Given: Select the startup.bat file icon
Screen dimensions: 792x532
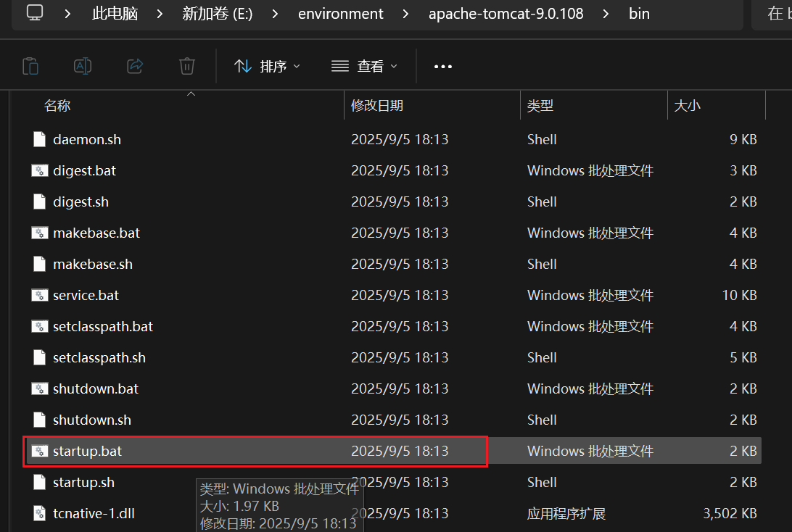Looking at the screenshot, I should click(x=39, y=452).
